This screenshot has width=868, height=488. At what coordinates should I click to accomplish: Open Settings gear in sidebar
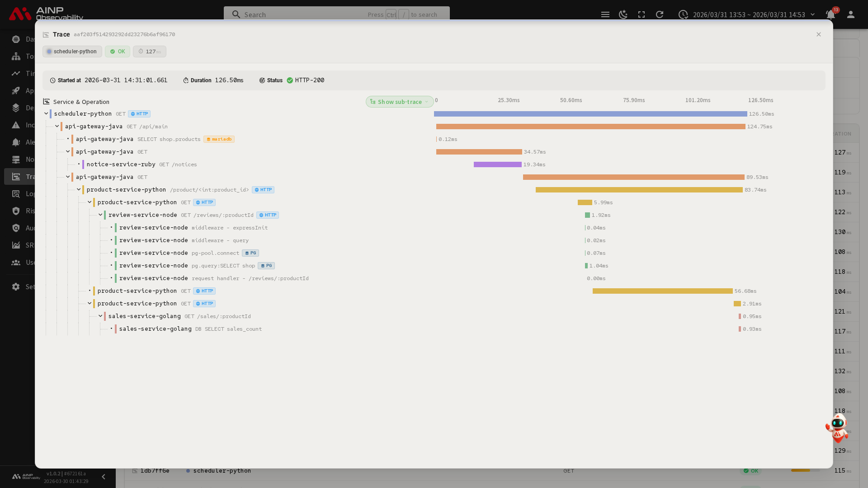click(x=16, y=287)
